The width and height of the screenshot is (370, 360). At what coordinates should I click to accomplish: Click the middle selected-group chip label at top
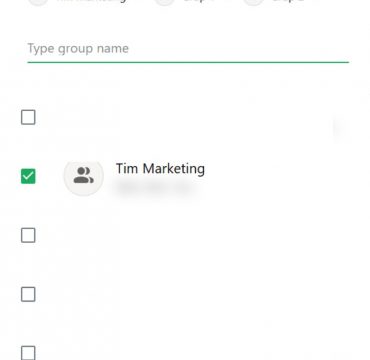click(198, 1)
